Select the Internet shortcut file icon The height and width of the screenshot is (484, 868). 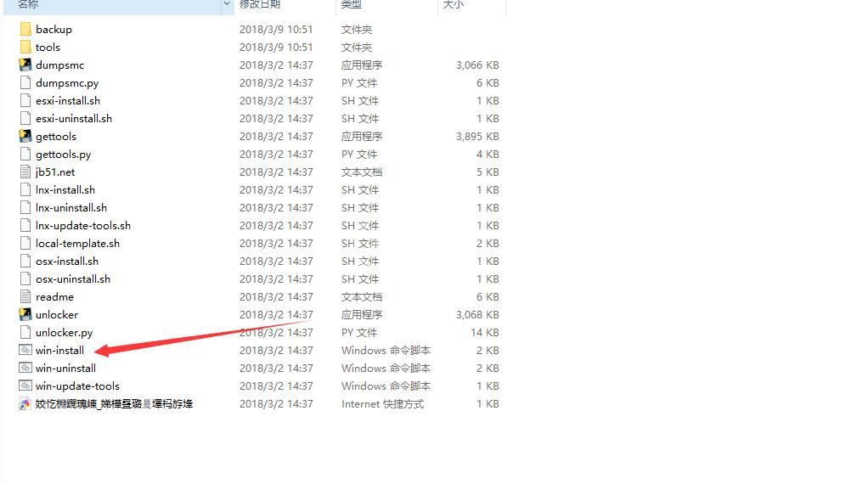pos(25,404)
